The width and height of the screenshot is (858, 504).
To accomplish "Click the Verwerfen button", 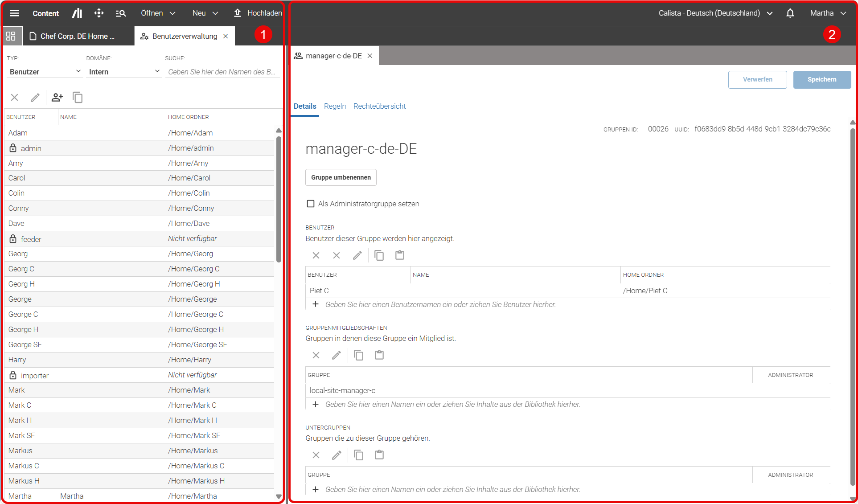I will pyautogui.click(x=757, y=79).
